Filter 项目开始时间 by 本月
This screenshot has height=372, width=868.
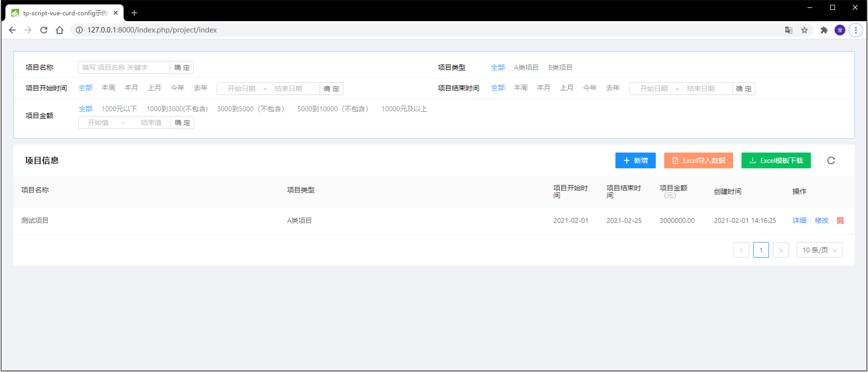131,88
